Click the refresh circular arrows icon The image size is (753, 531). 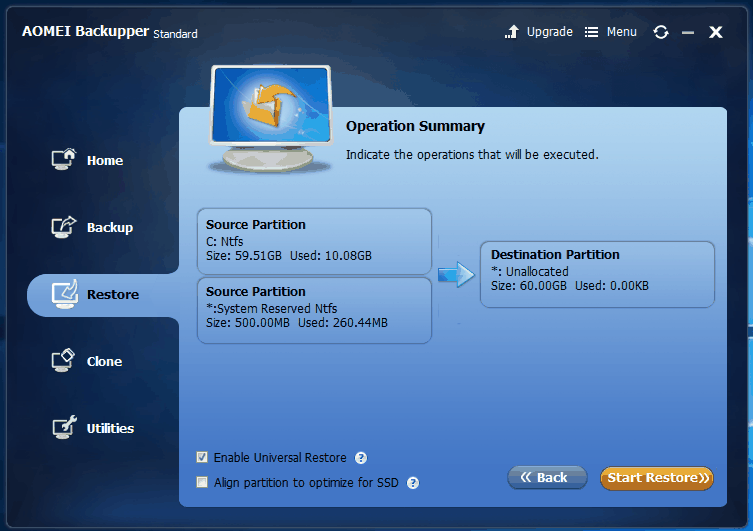(x=661, y=32)
